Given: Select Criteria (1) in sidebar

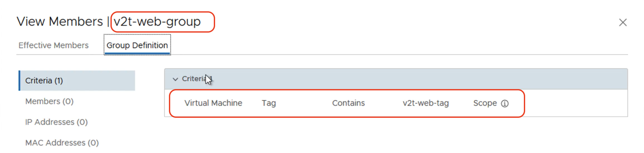Looking at the screenshot, I should [77, 80].
